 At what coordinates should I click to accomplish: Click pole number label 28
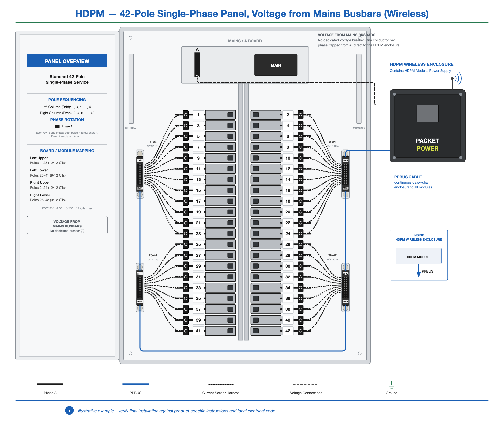pyautogui.click(x=288, y=255)
